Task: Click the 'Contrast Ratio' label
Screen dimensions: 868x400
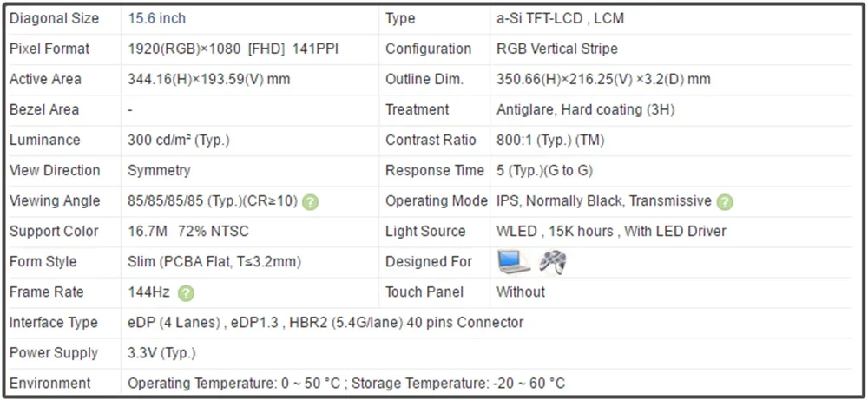Action: [x=431, y=140]
